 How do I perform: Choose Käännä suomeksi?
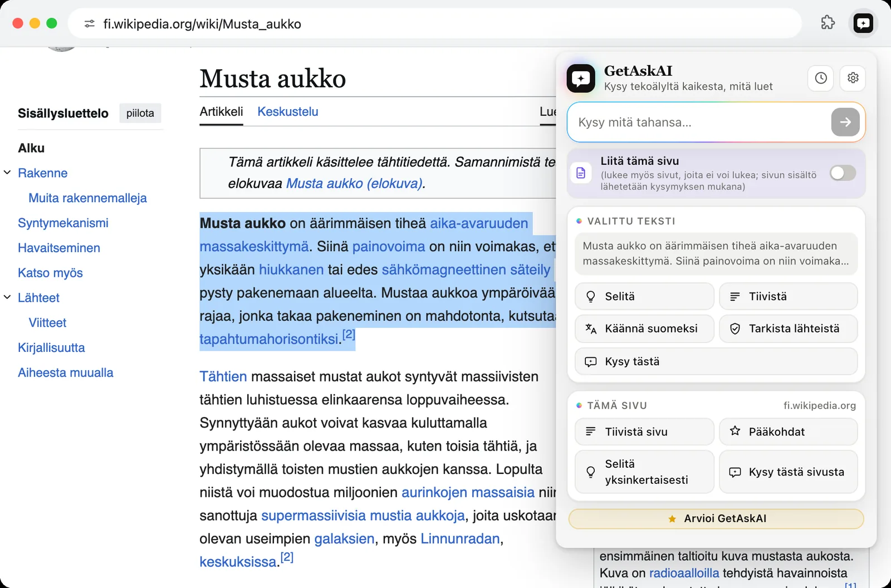click(x=644, y=329)
